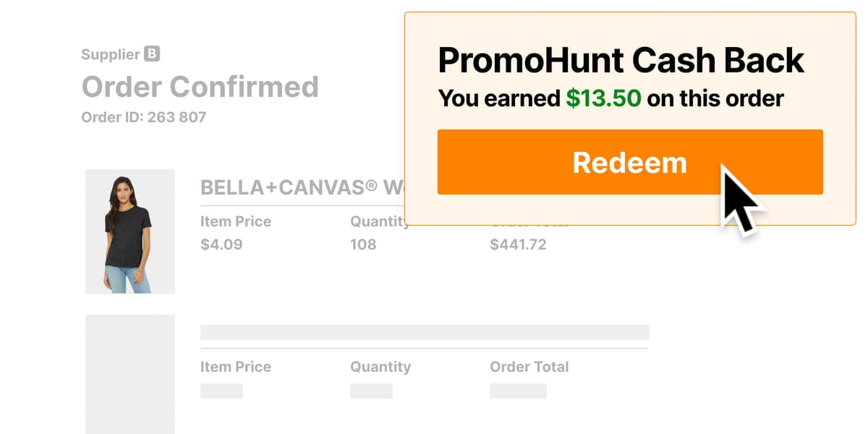
Task: Click the $441.72 order total value
Action: [518, 244]
